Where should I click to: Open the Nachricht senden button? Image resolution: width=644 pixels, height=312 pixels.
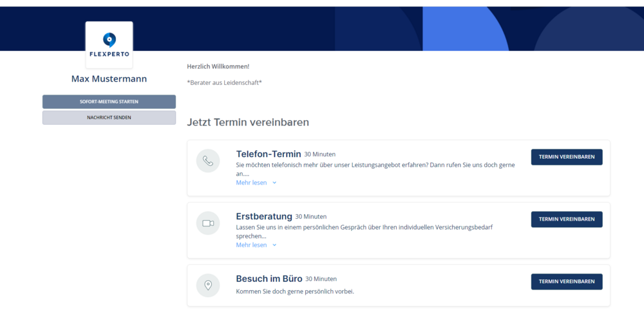(x=109, y=118)
